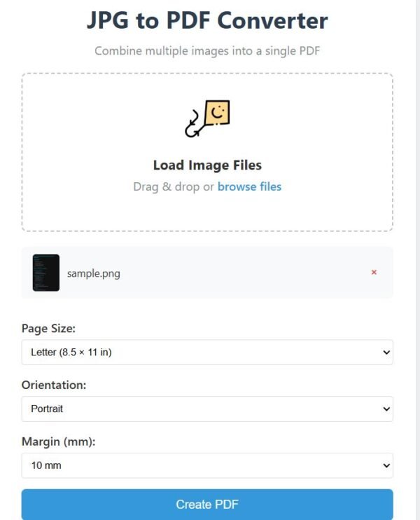Open the Margin dropdown showing 10 mm
The image size is (420, 520).
click(207, 465)
